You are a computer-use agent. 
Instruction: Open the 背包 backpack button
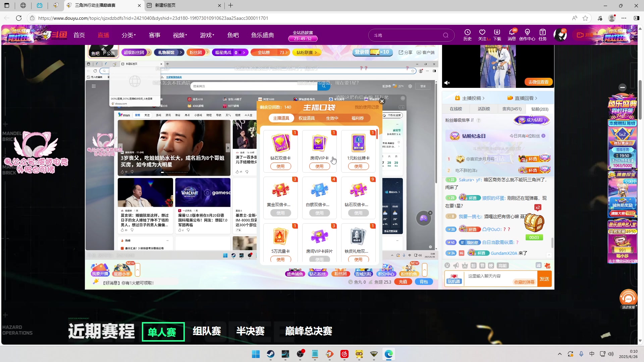[424, 282]
